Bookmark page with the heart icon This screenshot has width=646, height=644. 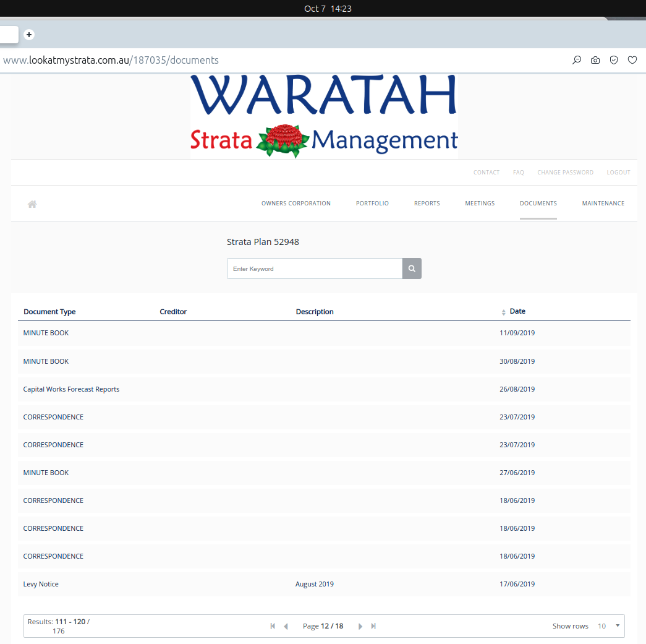(x=632, y=60)
